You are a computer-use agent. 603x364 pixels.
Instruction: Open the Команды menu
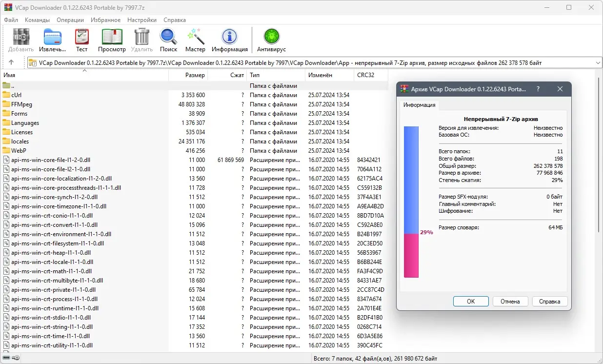(x=37, y=20)
